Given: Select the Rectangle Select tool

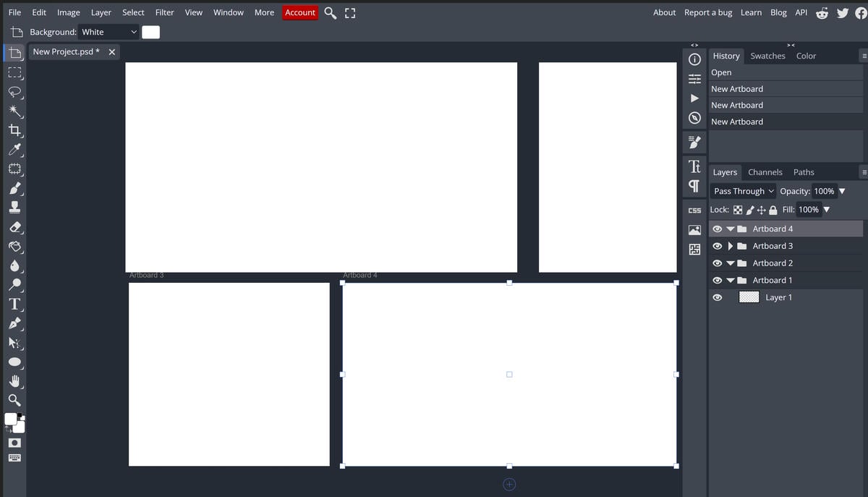Looking at the screenshot, I should pos(14,72).
